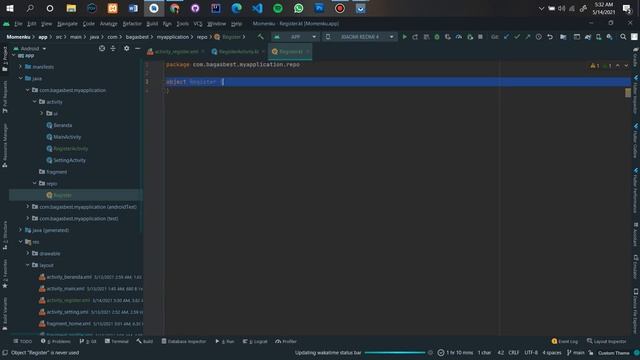Click the expand/collapse all icon in Project panel

tap(113, 49)
